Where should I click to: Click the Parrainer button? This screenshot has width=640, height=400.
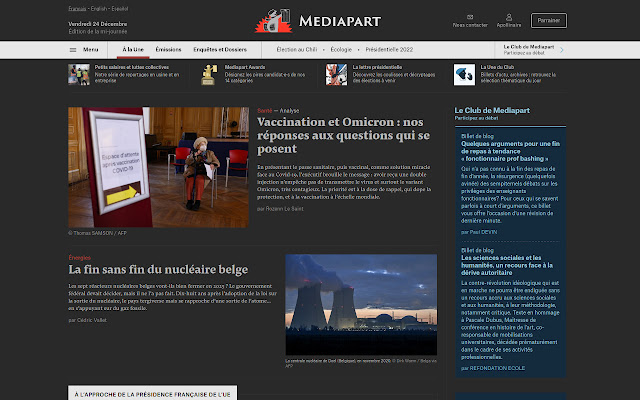(x=549, y=20)
